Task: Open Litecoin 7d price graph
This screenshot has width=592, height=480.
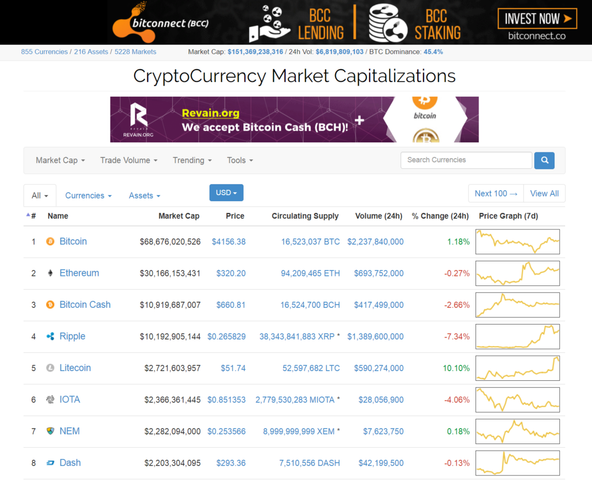Action: tap(517, 368)
